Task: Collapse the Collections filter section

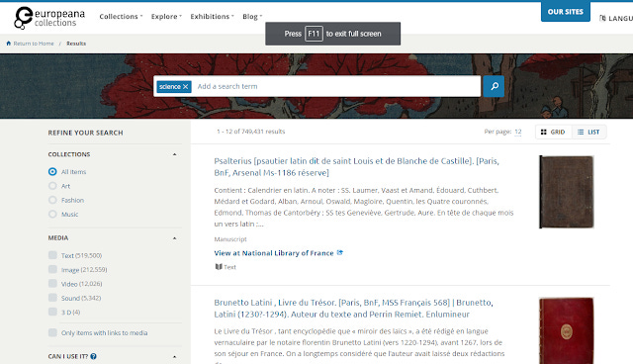Action: (174, 154)
